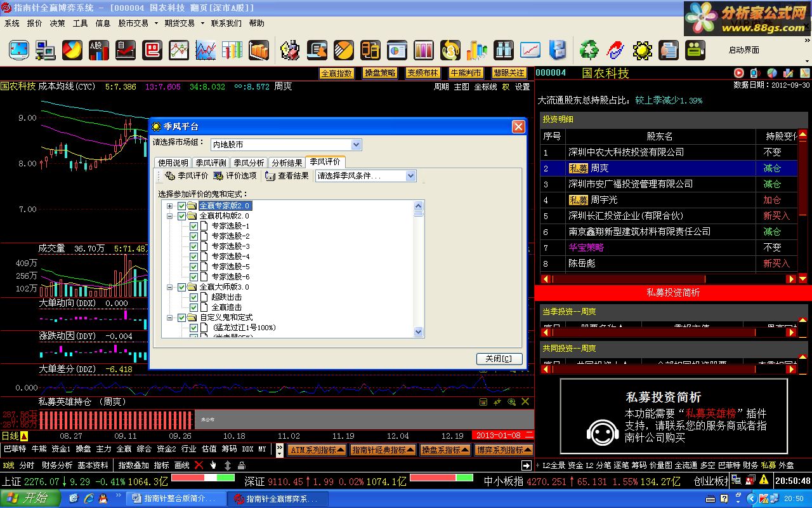Toggle the 全赢机构版2.0 checkbox
This screenshot has height=508, width=812.
coord(182,216)
